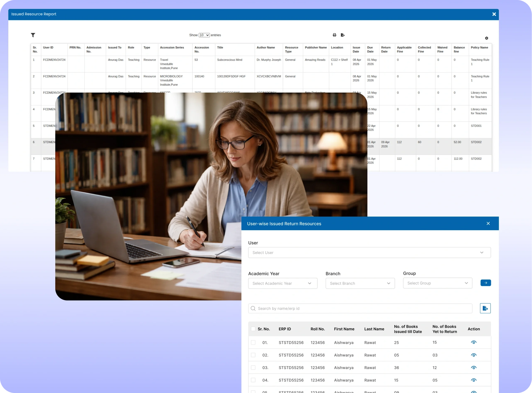
Task: Open column settings gear icon
Action: click(x=486, y=38)
